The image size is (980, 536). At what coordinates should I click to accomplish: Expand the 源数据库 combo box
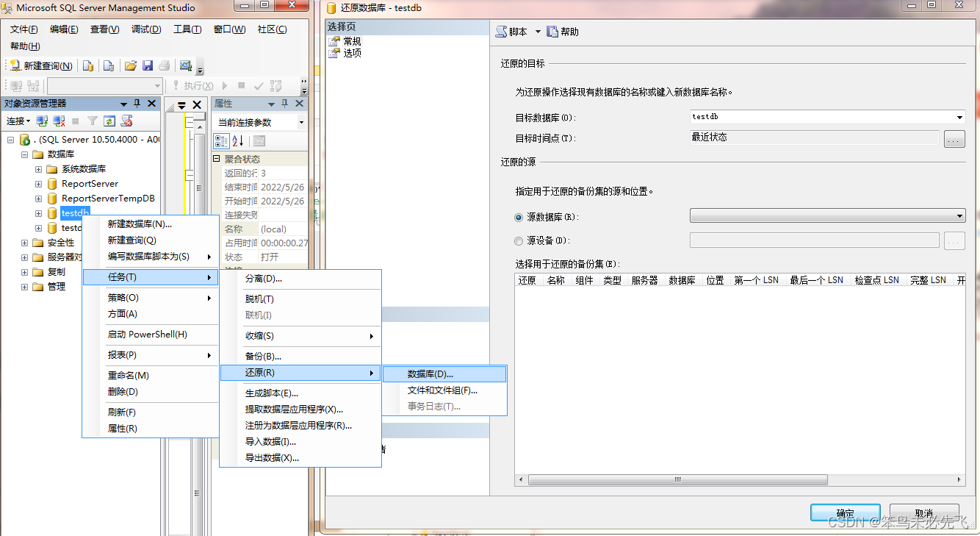click(x=959, y=215)
